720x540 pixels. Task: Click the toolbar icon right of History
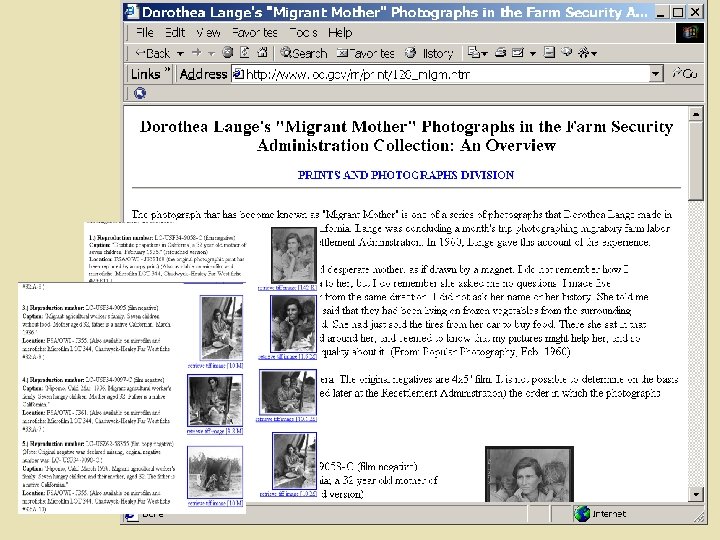tap(477, 53)
